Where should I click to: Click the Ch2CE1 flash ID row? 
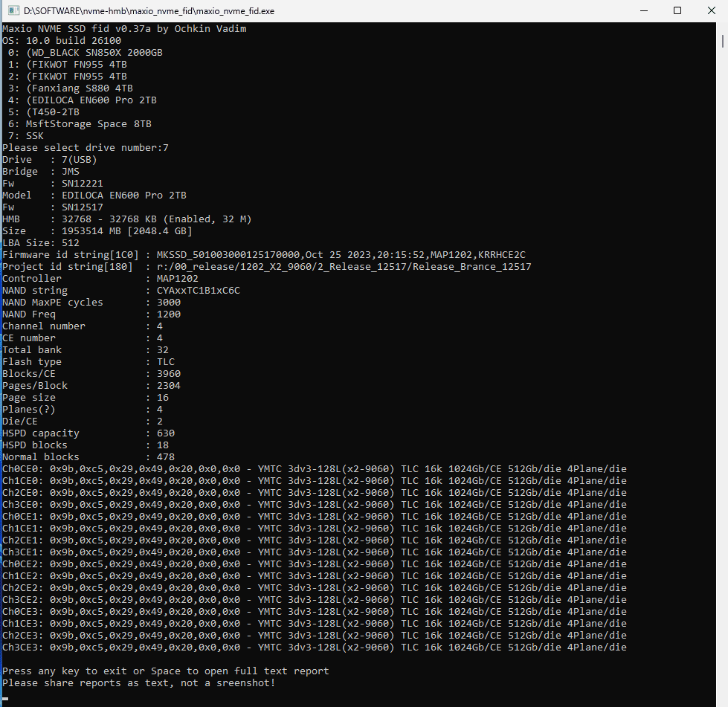(315, 540)
